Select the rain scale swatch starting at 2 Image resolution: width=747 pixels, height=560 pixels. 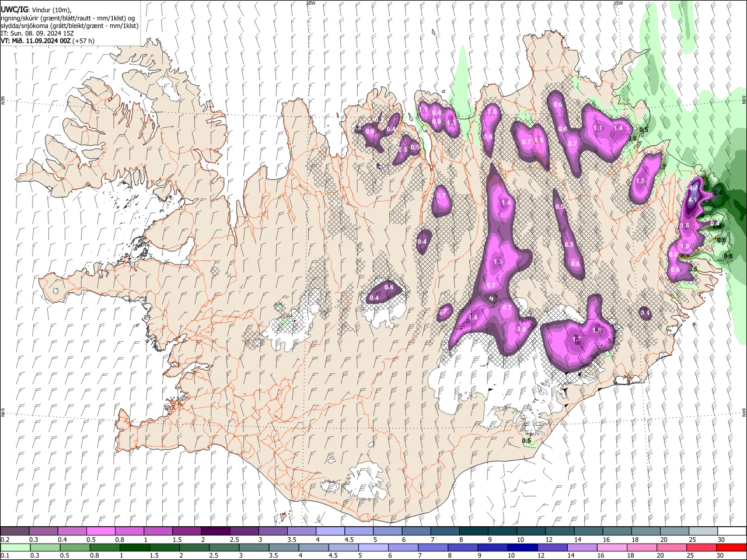[194, 547]
